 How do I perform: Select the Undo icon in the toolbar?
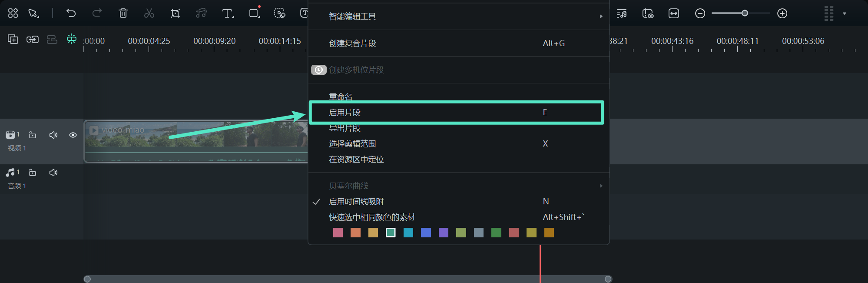tap(71, 13)
